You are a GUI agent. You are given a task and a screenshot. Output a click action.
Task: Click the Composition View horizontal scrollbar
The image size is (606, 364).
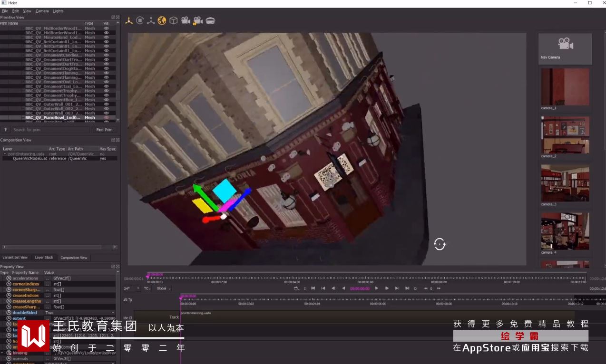(x=59, y=247)
